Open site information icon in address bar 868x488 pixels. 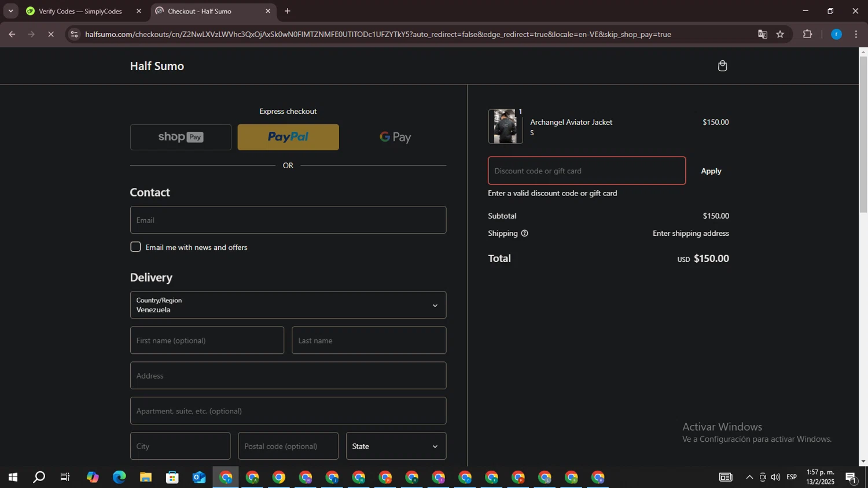[x=73, y=34]
